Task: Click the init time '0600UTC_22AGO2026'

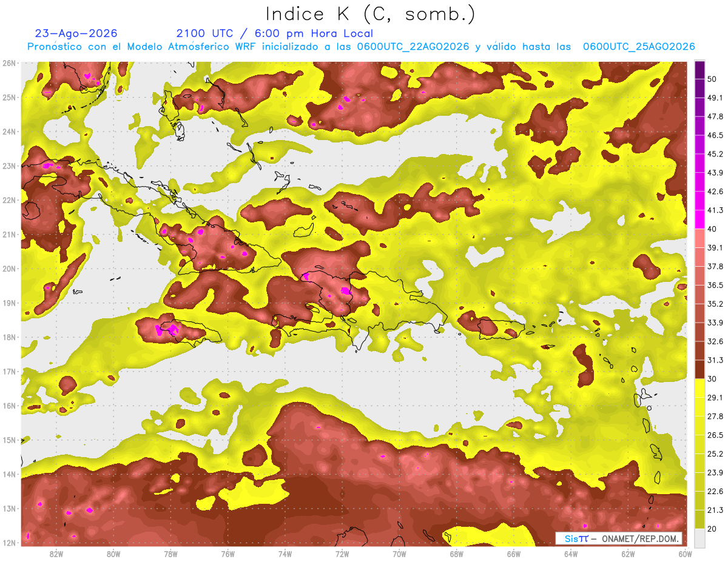Action: 414,47
